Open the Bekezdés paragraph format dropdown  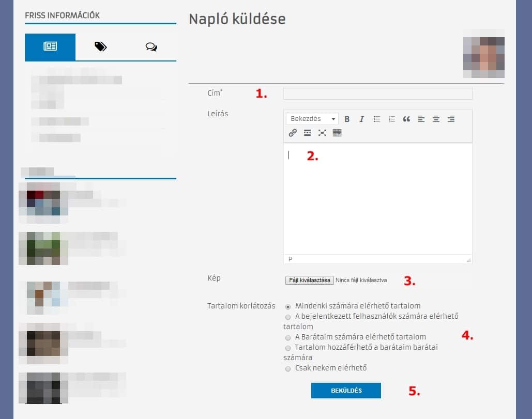pyautogui.click(x=312, y=119)
